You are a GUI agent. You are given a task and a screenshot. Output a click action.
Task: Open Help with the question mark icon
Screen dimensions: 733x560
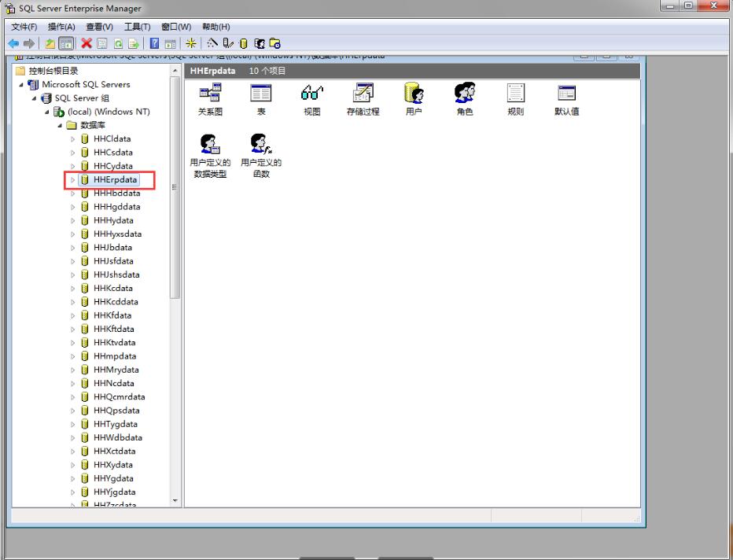point(154,44)
